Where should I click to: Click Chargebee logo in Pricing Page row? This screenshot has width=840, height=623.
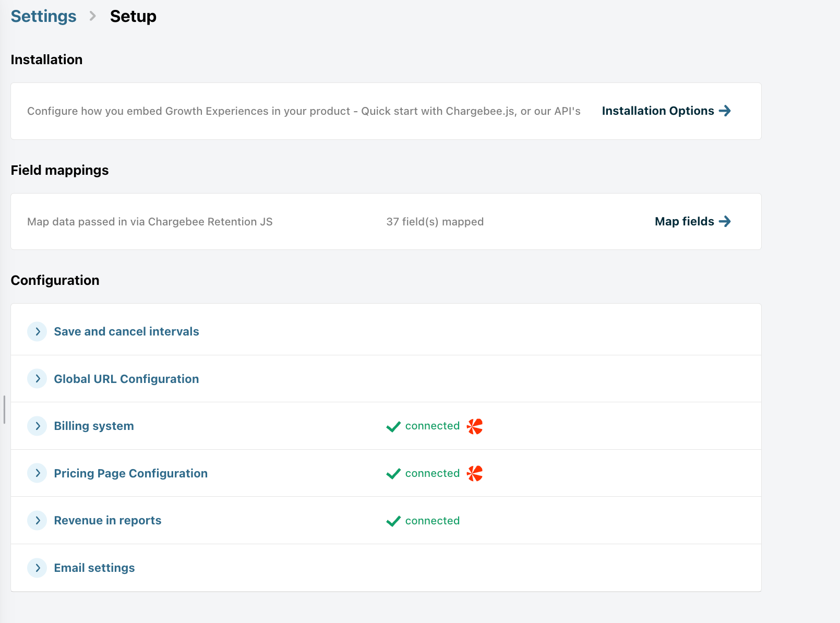pos(475,473)
